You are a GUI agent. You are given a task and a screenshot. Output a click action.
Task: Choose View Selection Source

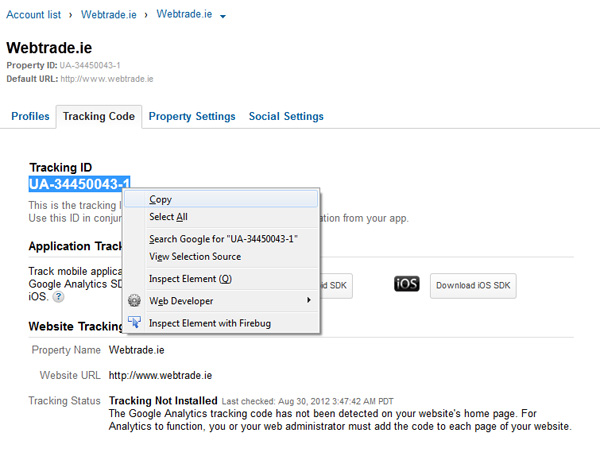221,257
